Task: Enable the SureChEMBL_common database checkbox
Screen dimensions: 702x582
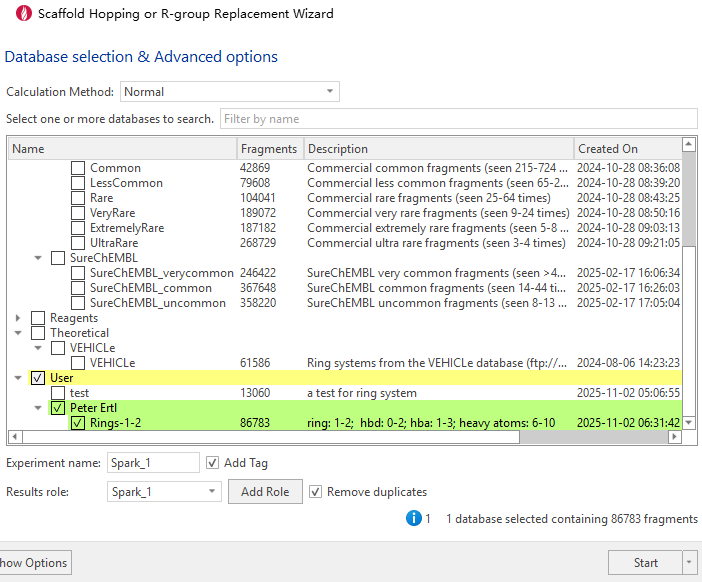Action: pos(78,288)
